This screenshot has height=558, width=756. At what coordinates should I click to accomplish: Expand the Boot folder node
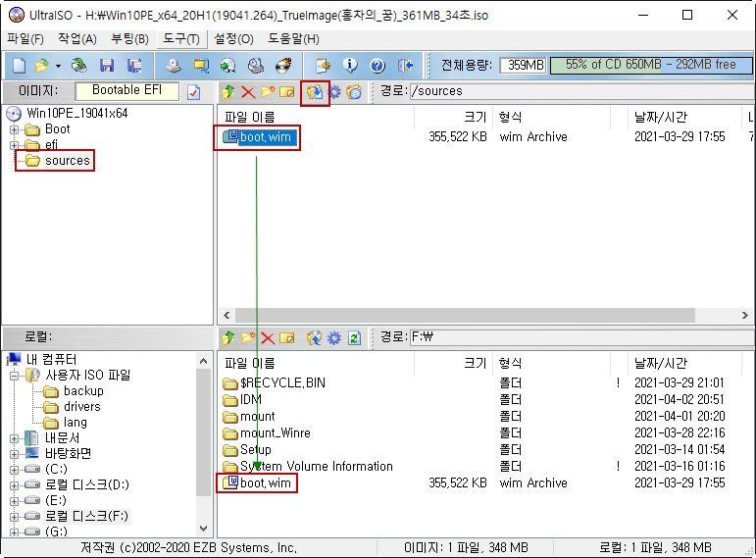coord(14,129)
